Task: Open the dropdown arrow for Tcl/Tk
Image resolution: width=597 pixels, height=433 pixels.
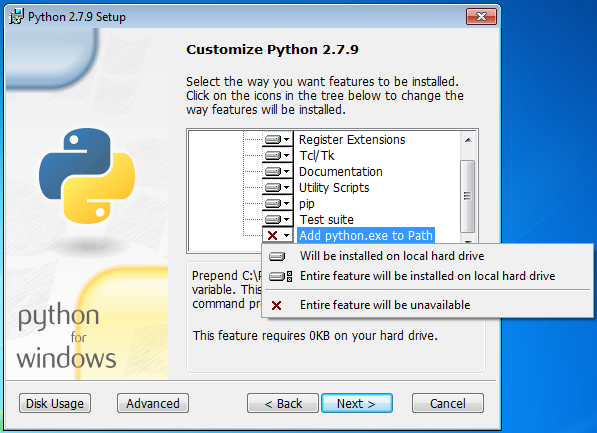Action: (x=287, y=156)
